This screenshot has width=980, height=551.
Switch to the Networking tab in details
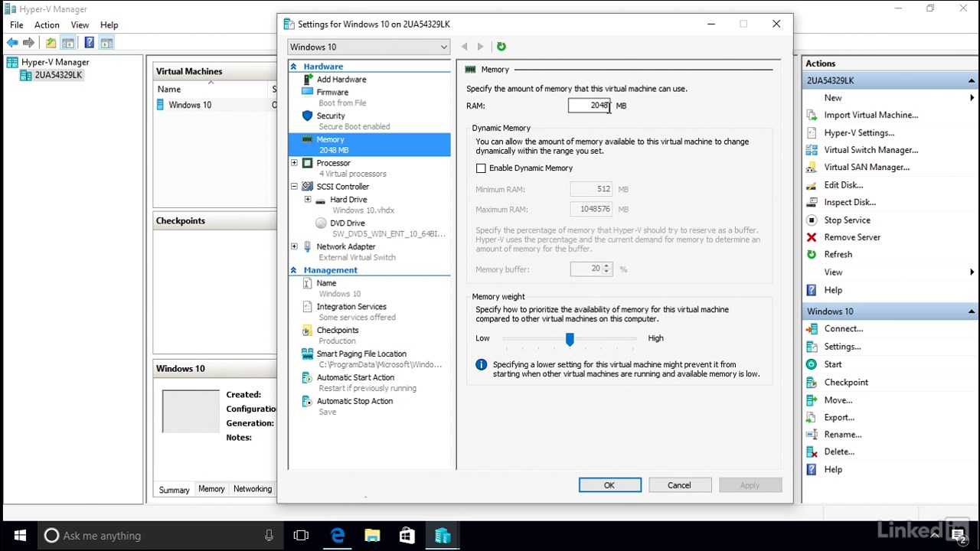coord(253,490)
